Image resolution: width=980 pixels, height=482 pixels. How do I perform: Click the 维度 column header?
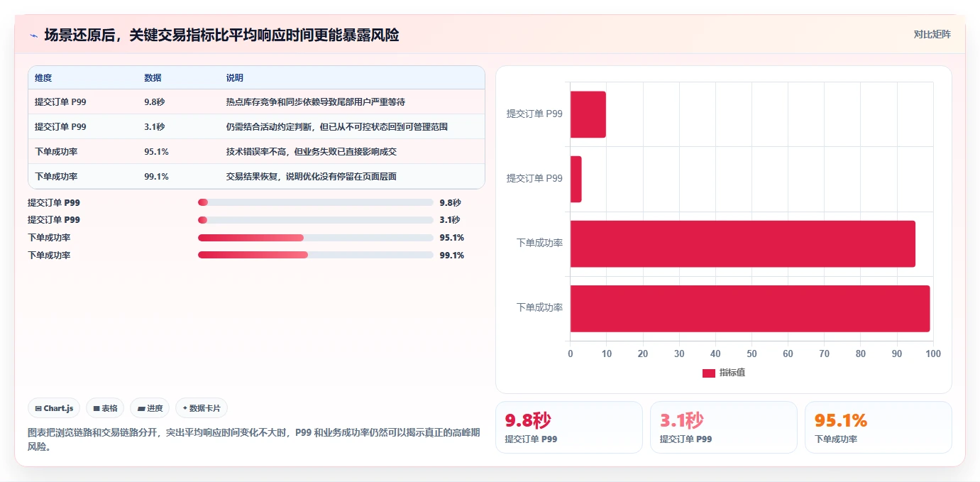click(x=43, y=78)
